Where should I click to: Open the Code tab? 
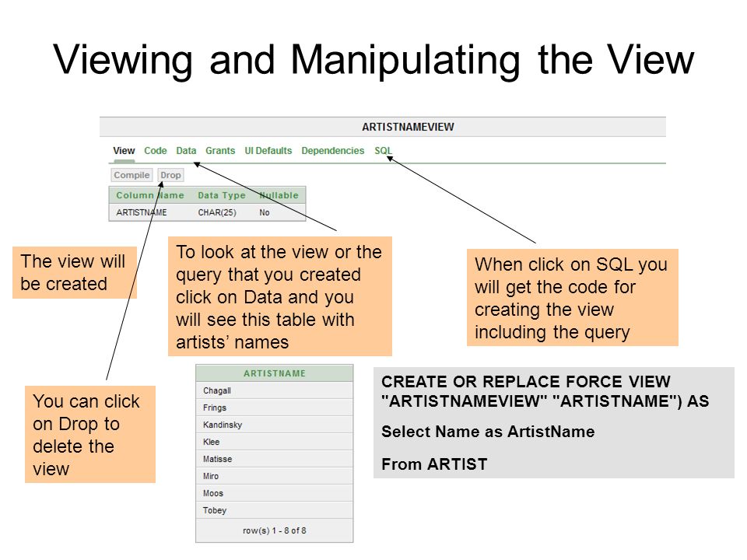[156, 151]
